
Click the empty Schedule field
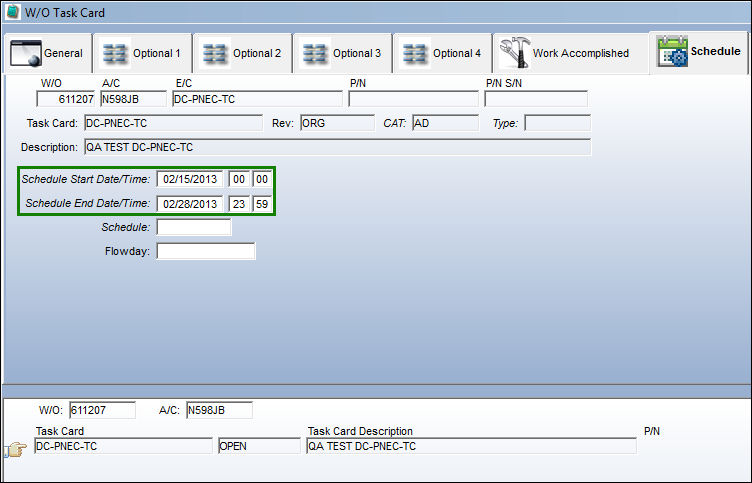[x=194, y=227]
